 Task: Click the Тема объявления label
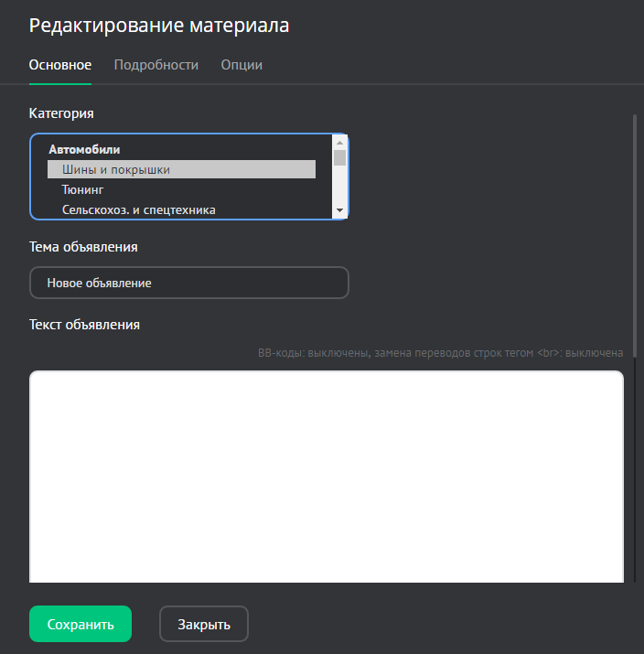83,246
